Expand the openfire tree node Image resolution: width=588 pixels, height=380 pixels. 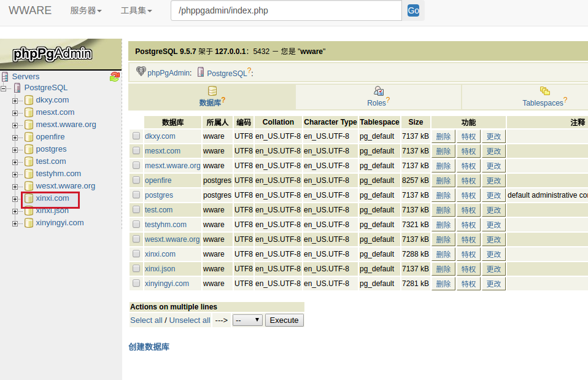coord(15,138)
